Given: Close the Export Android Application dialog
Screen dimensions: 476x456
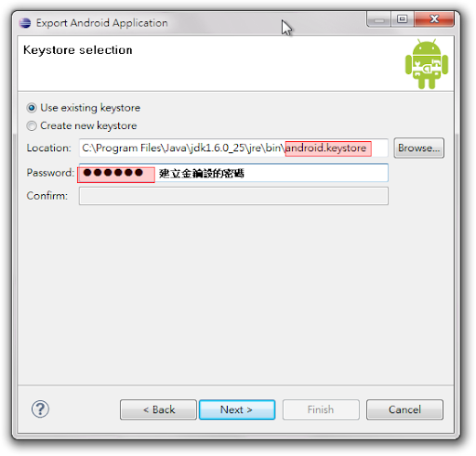Looking at the screenshot, I should (434, 20).
